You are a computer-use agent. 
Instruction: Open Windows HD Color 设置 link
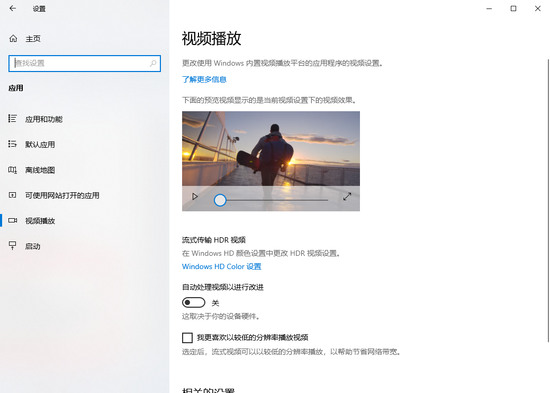[221, 266]
